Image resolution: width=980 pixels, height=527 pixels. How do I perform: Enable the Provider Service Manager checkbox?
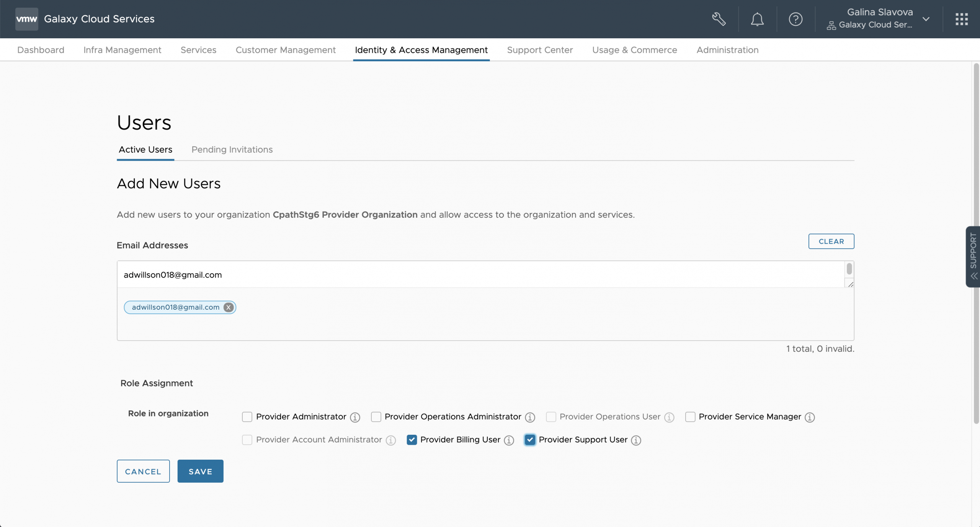pos(690,417)
